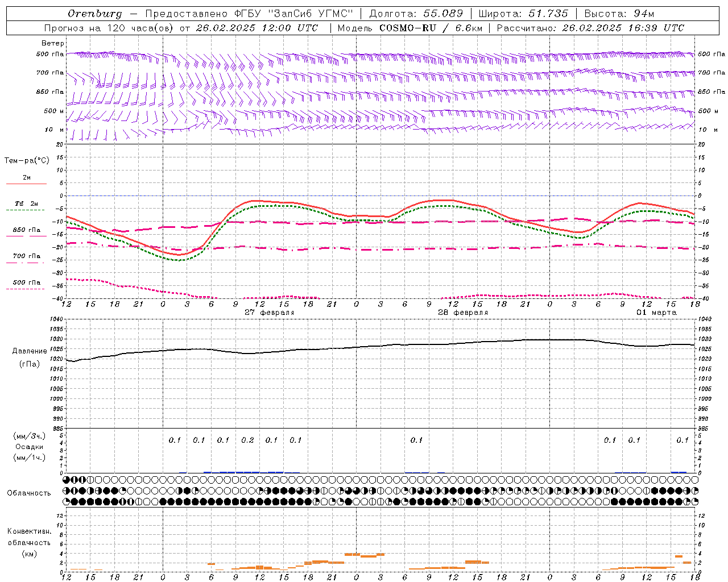Click the "0.2" precipitation amount value
This screenshot has width=728, height=582.
tap(247, 440)
